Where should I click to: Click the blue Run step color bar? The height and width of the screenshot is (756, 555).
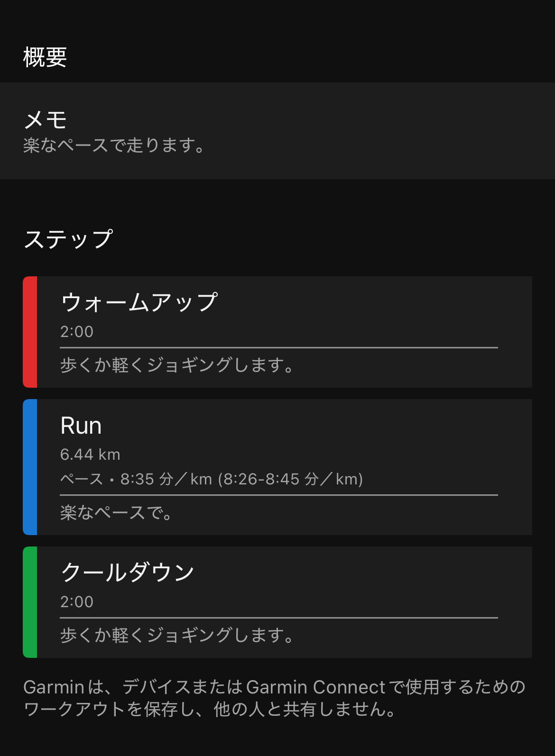point(30,467)
